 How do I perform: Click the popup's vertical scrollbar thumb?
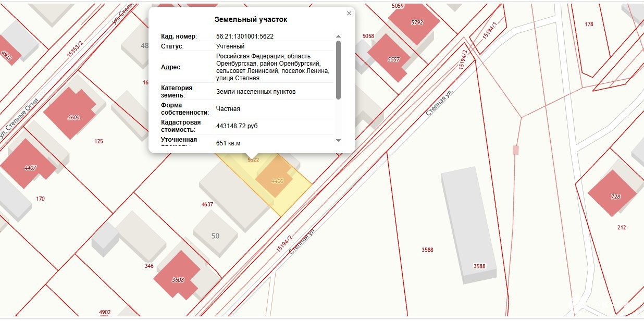click(338, 70)
